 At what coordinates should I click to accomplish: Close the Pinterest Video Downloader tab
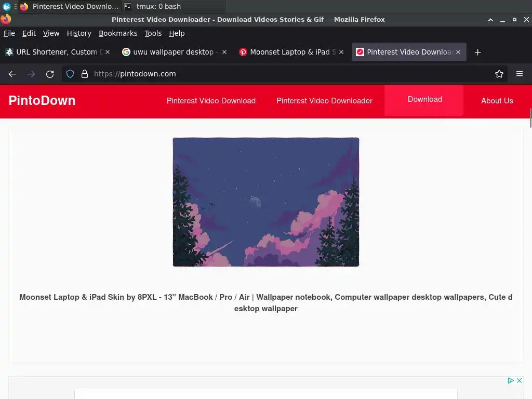pyautogui.click(x=458, y=52)
